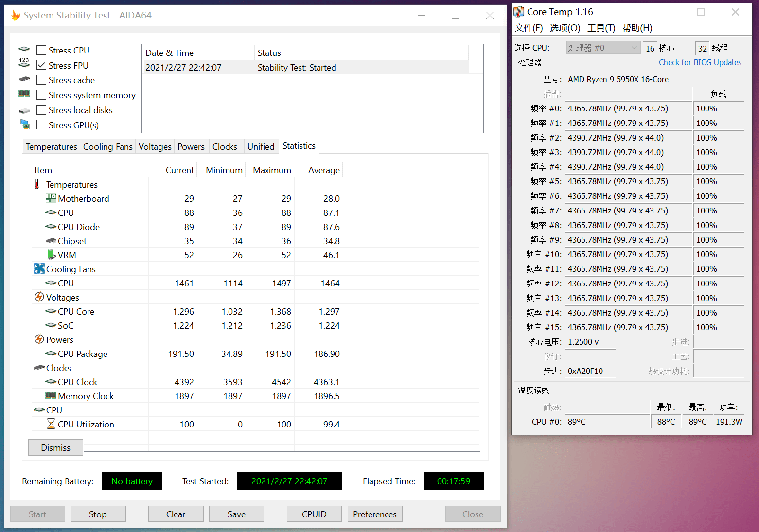Select the Stability Test: Started log row
This screenshot has width=759, height=532.
305,67
